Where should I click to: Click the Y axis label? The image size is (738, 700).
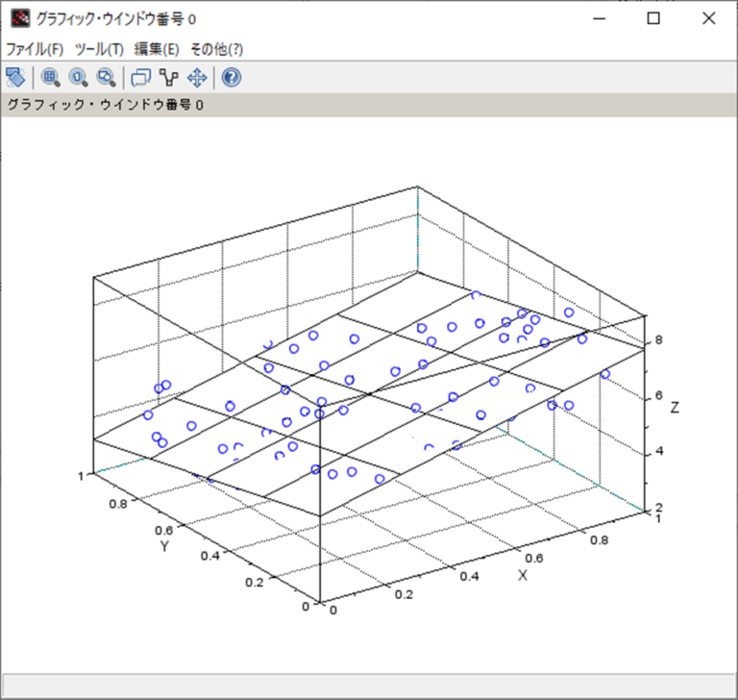coord(164,545)
